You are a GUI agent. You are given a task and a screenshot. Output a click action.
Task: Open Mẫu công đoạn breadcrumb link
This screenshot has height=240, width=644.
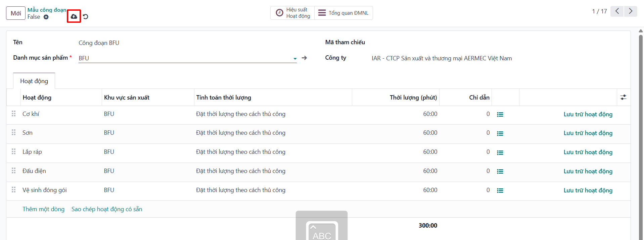pyautogui.click(x=47, y=10)
